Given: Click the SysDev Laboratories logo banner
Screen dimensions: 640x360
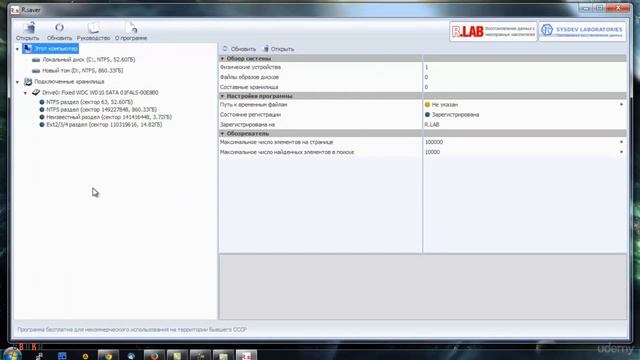Looking at the screenshot, I should coord(582,31).
